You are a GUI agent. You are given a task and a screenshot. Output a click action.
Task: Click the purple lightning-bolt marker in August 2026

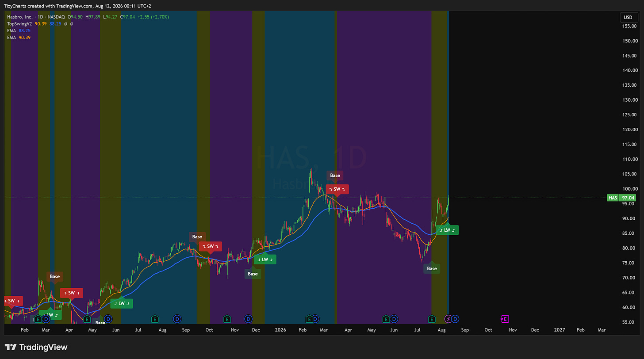448,319
